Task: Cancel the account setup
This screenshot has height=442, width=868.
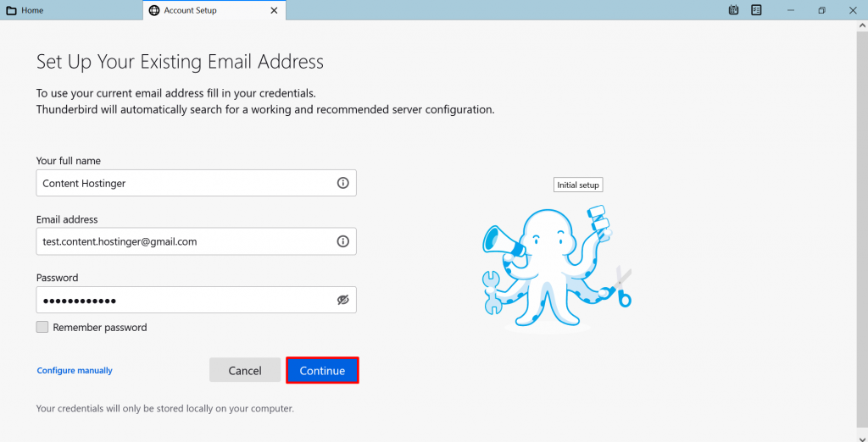Action: 245,371
